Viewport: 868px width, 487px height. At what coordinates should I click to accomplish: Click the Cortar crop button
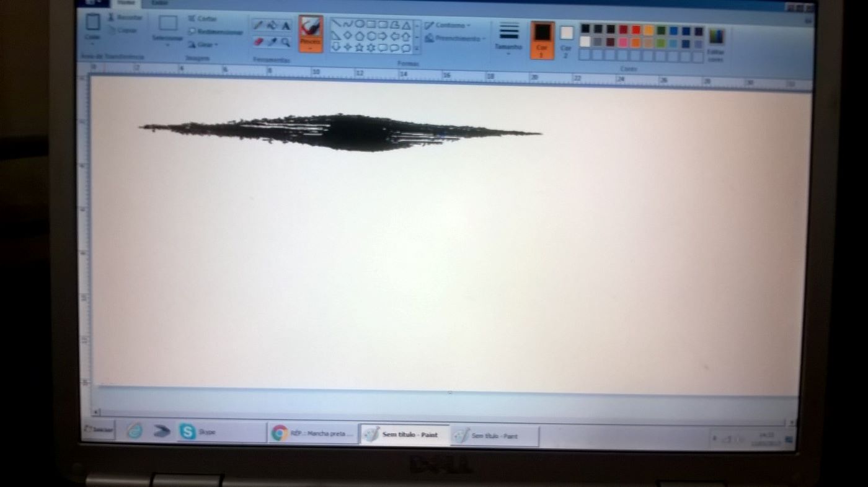[x=202, y=19]
